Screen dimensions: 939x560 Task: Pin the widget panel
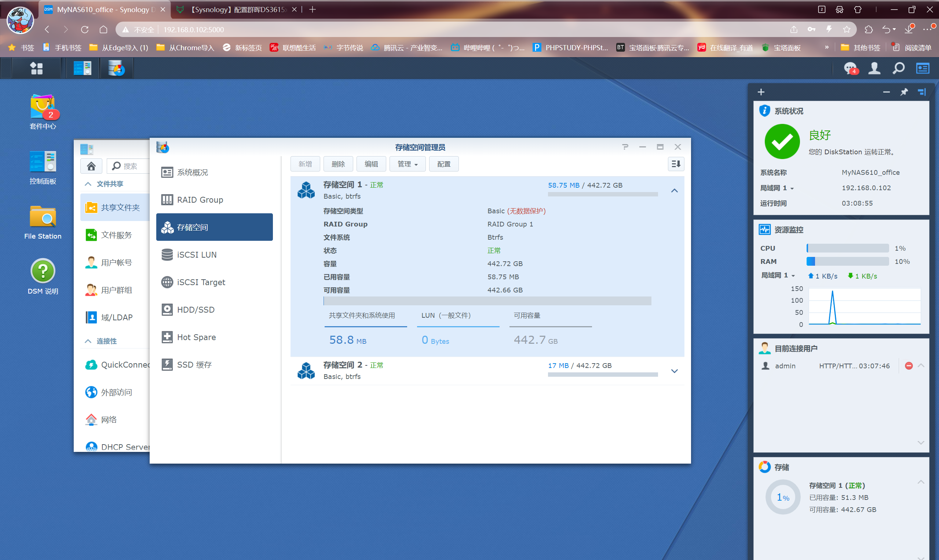[x=904, y=92]
